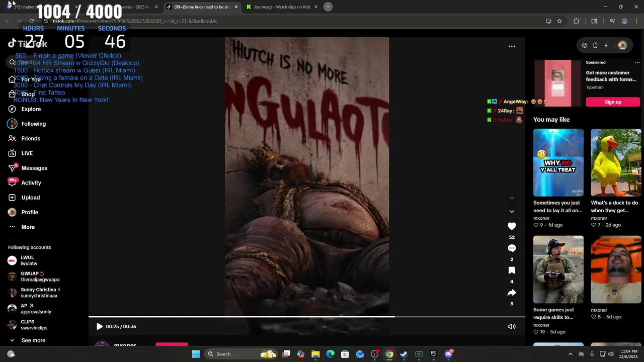Image resolution: width=644 pixels, height=362 pixels.
Task: Click the download desktop app icon
Action: tap(606, 45)
